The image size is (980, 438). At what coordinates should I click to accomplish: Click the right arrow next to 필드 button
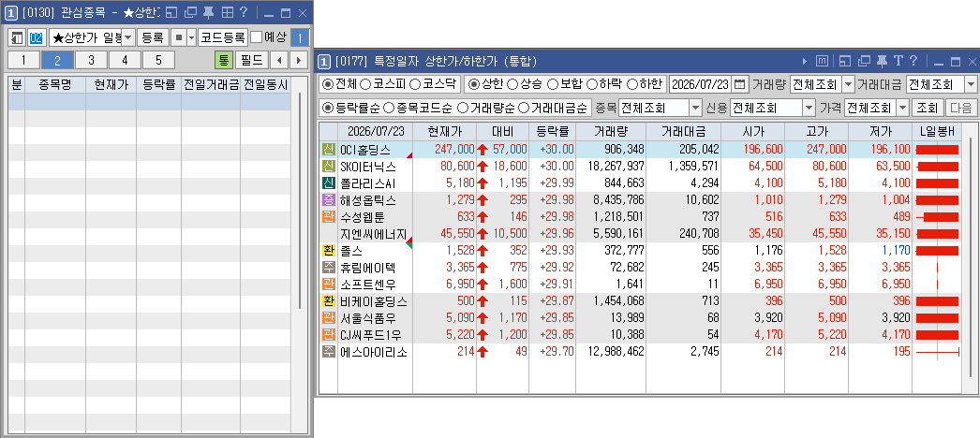(x=299, y=60)
